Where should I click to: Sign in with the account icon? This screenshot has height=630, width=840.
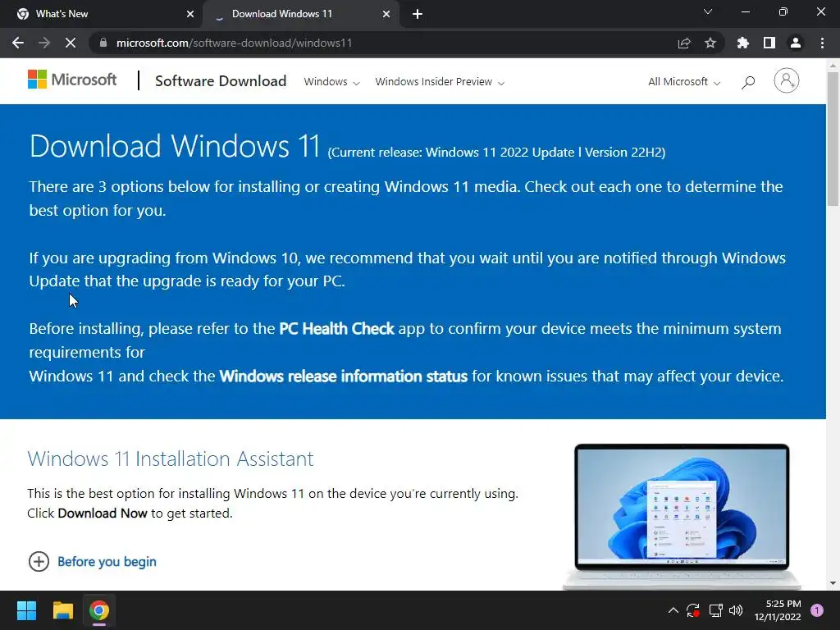(x=787, y=80)
